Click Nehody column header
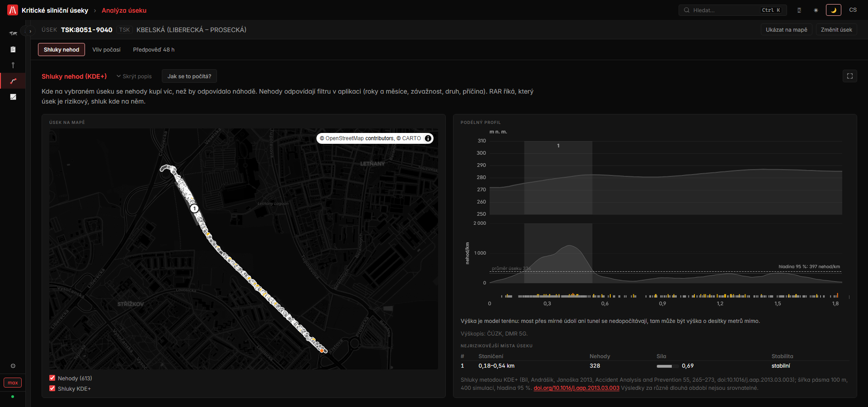The height and width of the screenshot is (407, 868). click(x=600, y=356)
